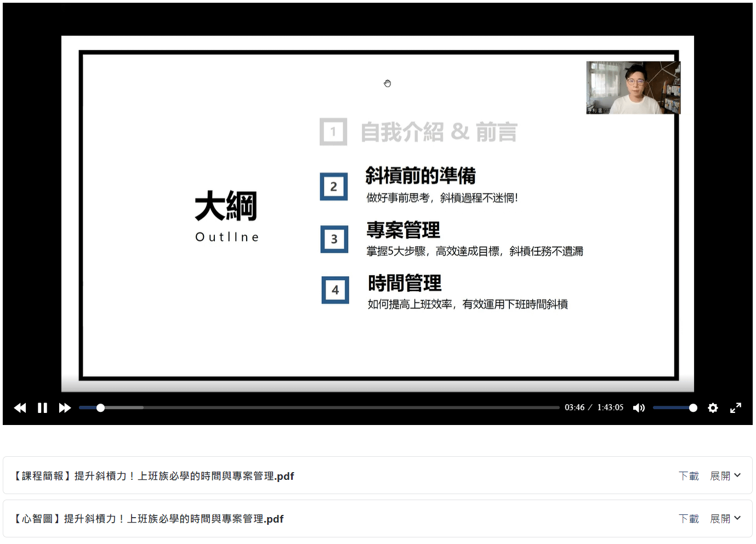Click the 課程簡報 pdf file name
The image size is (756, 544).
tap(154, 476)
